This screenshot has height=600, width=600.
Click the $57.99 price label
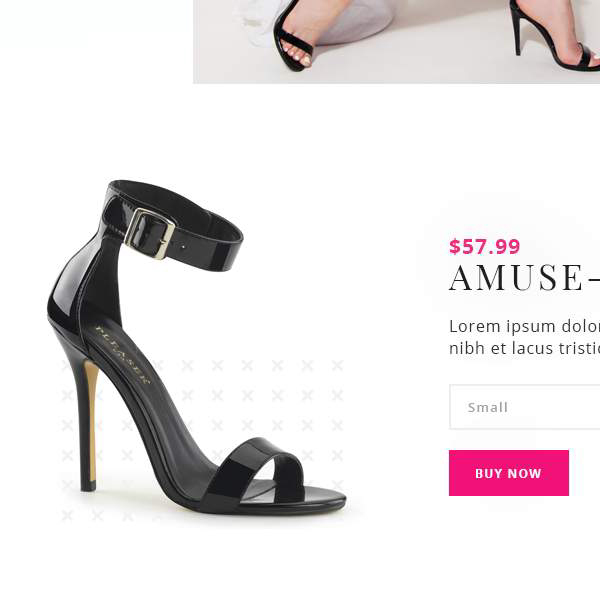coord(484,246)
